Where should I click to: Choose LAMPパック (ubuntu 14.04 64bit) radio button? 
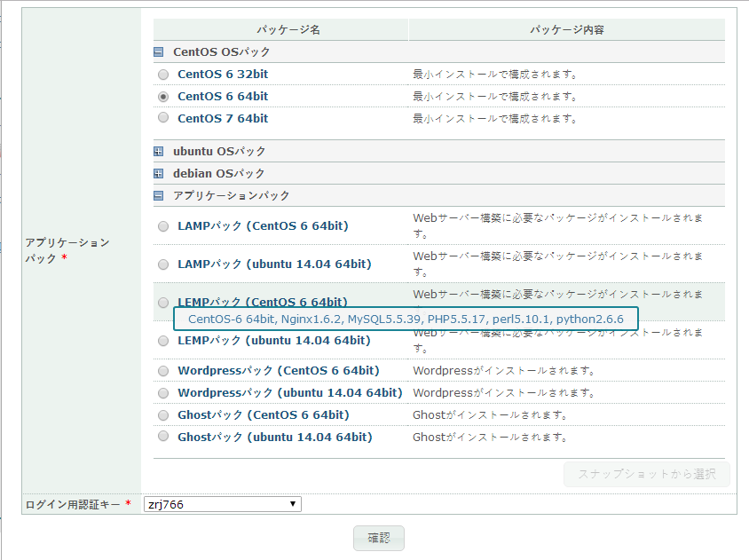coord(163,264)
